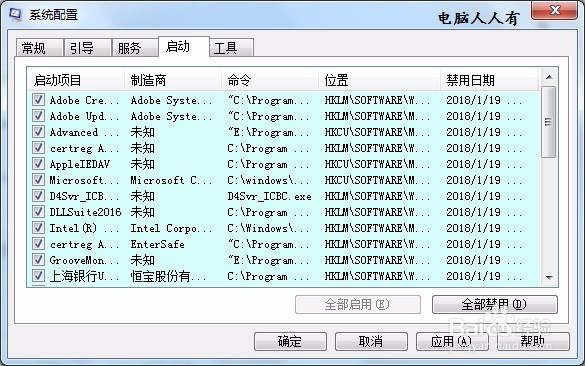The height and width of the screenshot is (366, 585).
Task: Select the GrooveMon... entry name
Action: point(84,260)
